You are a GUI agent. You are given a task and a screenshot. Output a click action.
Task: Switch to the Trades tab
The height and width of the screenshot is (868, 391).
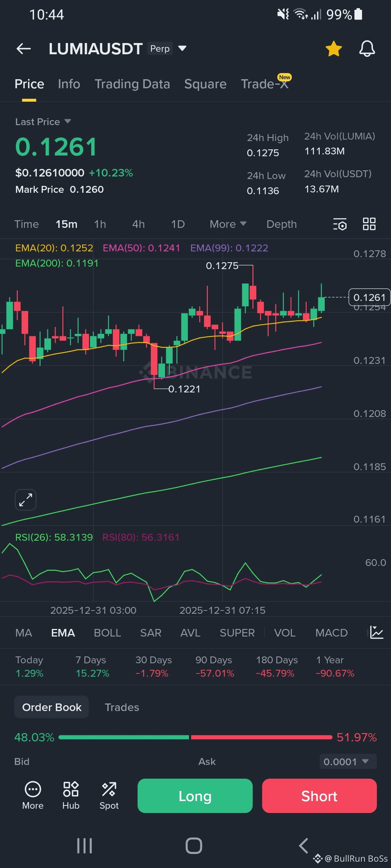pyautogui.click(x=122, y=707)
